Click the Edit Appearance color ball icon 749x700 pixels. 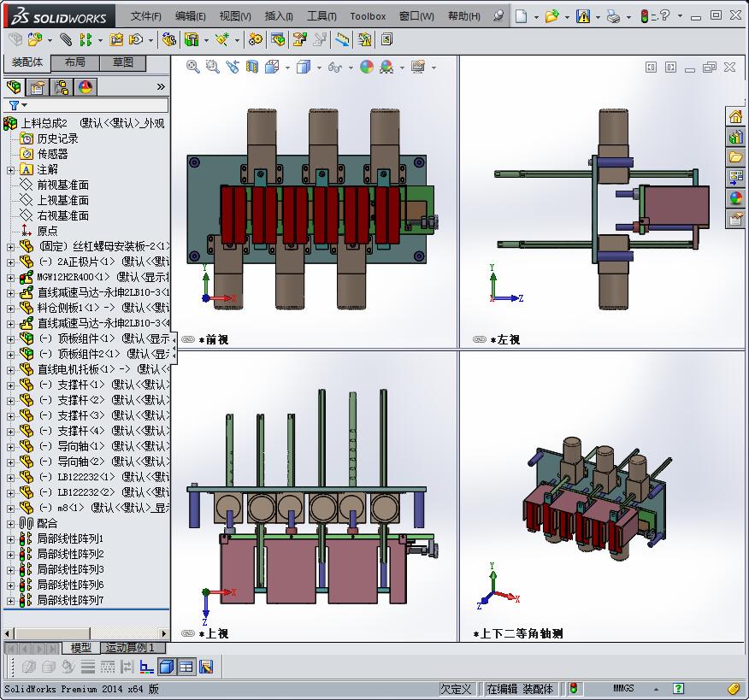click(367, 67)
